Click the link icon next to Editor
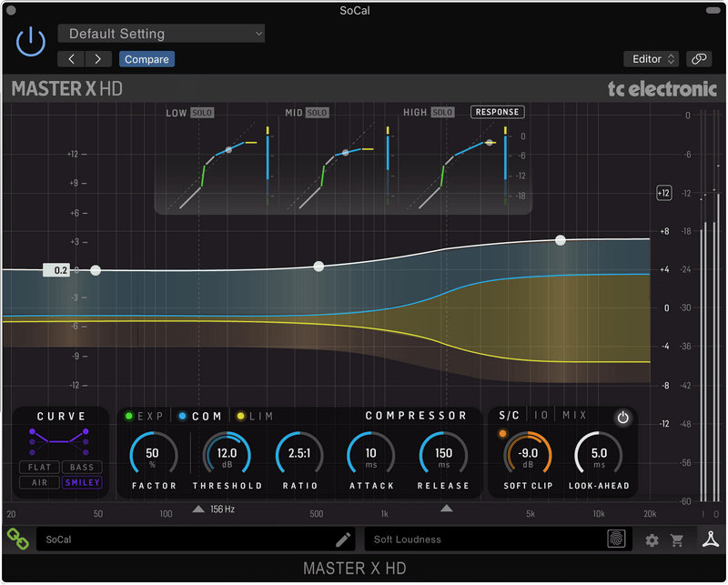This screenshot has height=585, width=728. click(697, 58)
